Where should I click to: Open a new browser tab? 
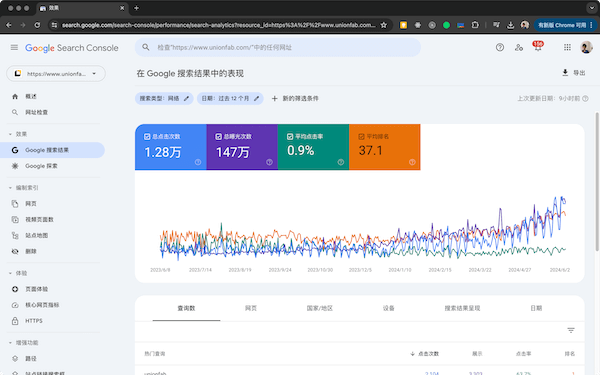(136, 8)
